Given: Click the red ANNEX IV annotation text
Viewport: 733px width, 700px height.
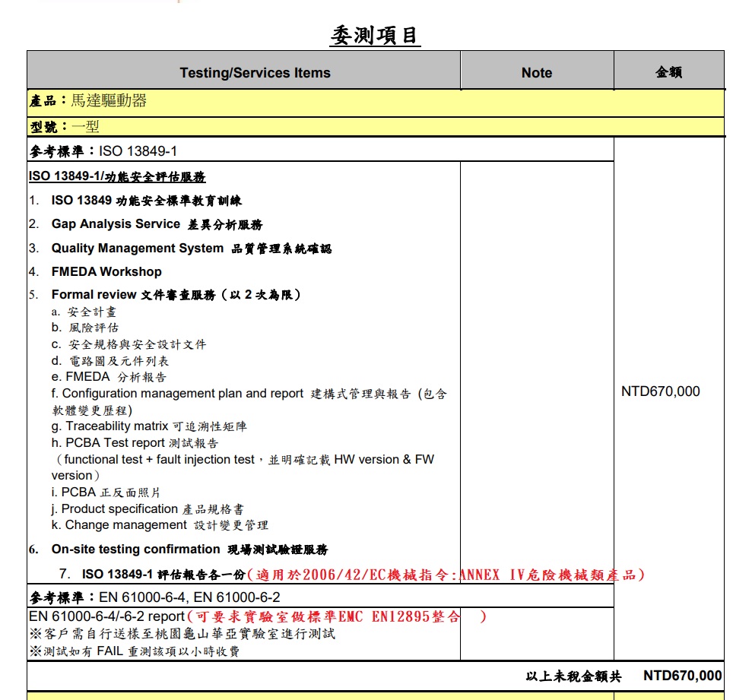Looking at the screenshot, I should (446, 575).
